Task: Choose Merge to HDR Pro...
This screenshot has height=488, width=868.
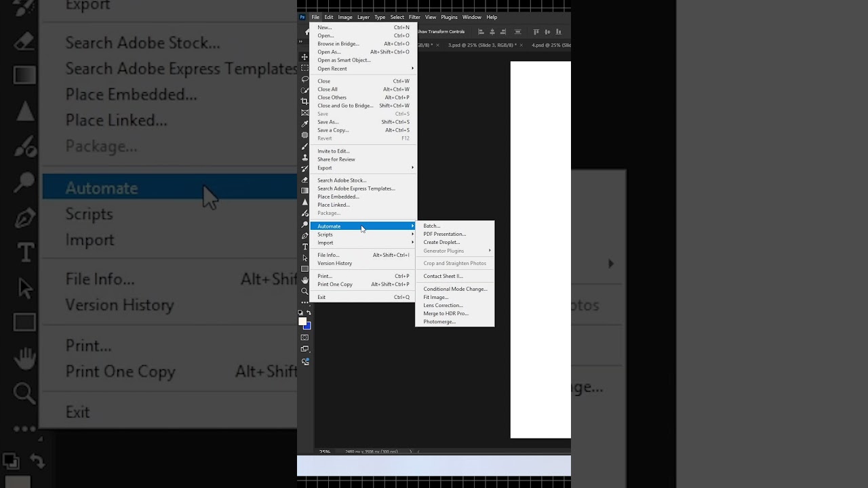Action: 455,313
